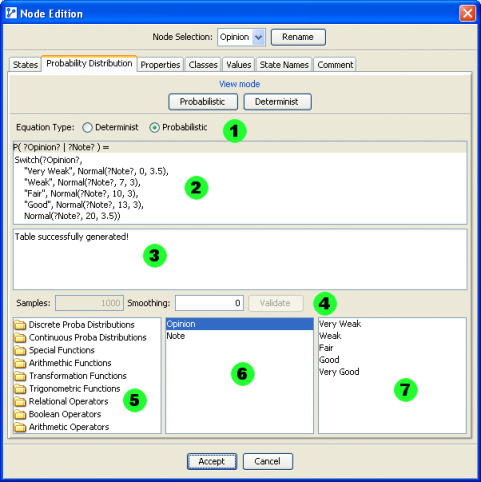Select the Arithmetic Operators label
This screenshot has height=482, width=481.
[x=69, y=427]
